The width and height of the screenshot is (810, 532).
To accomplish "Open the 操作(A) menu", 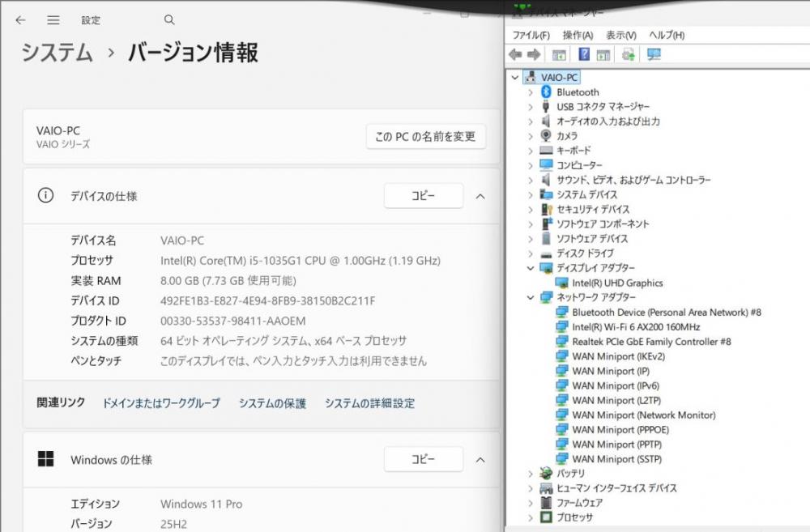I will (578, 35).
